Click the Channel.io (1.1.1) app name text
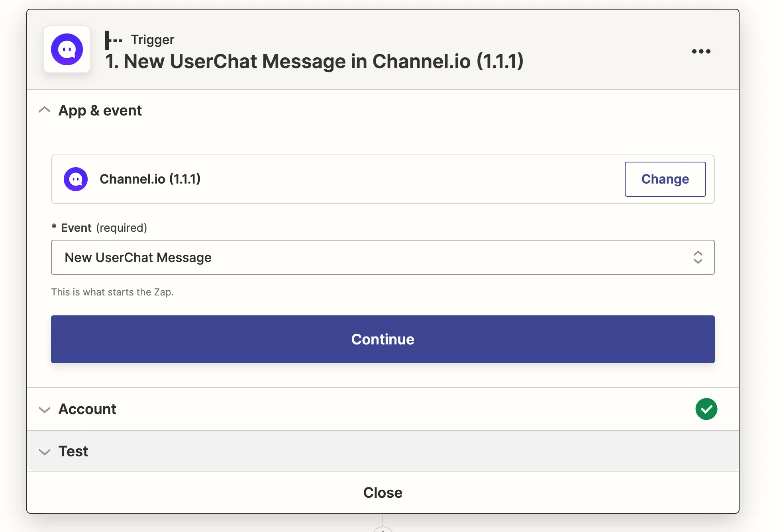 [150, 179]
